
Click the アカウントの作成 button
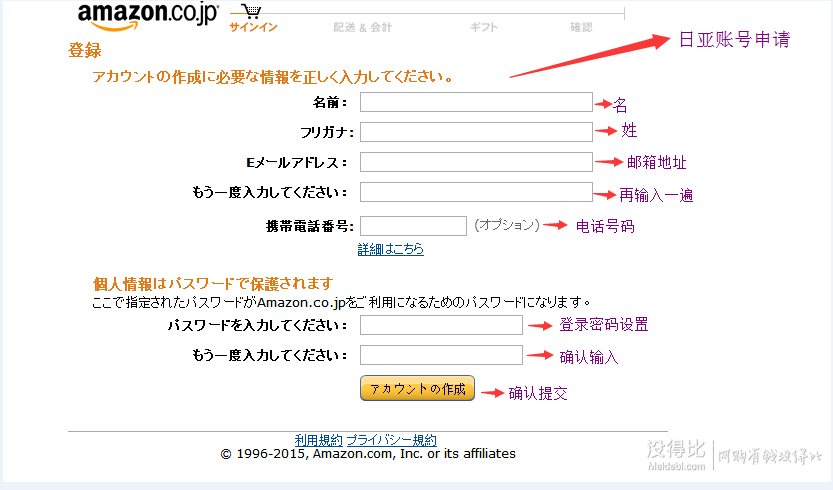(x=417, y=388)
